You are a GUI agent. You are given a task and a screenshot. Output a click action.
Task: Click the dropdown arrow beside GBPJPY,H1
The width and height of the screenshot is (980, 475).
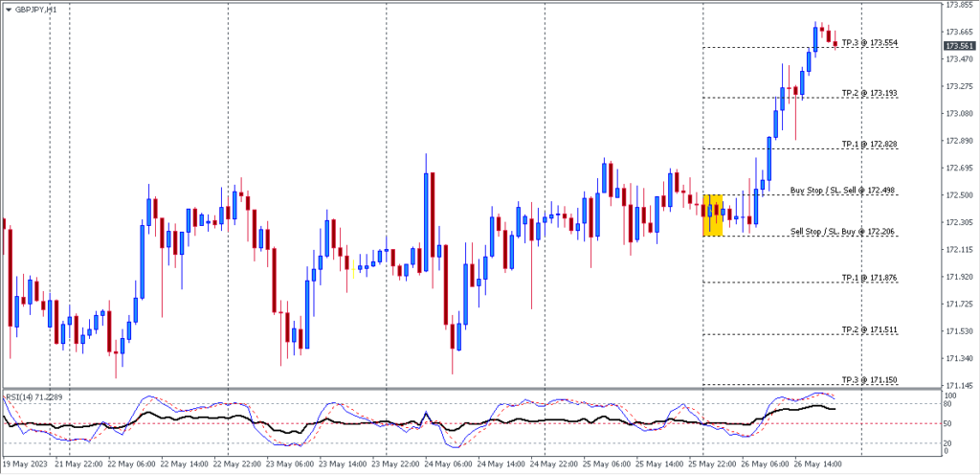click(9, 9)
